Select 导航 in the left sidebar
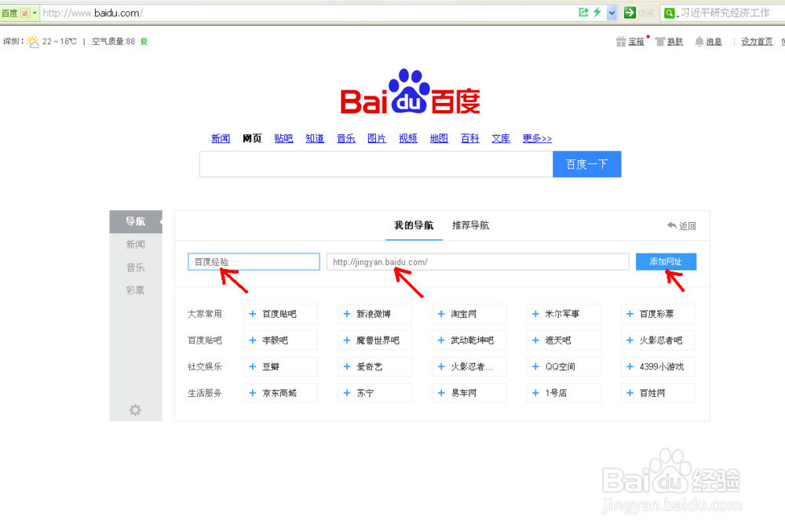This screenshot has width=785, height=532. (136, 221)
